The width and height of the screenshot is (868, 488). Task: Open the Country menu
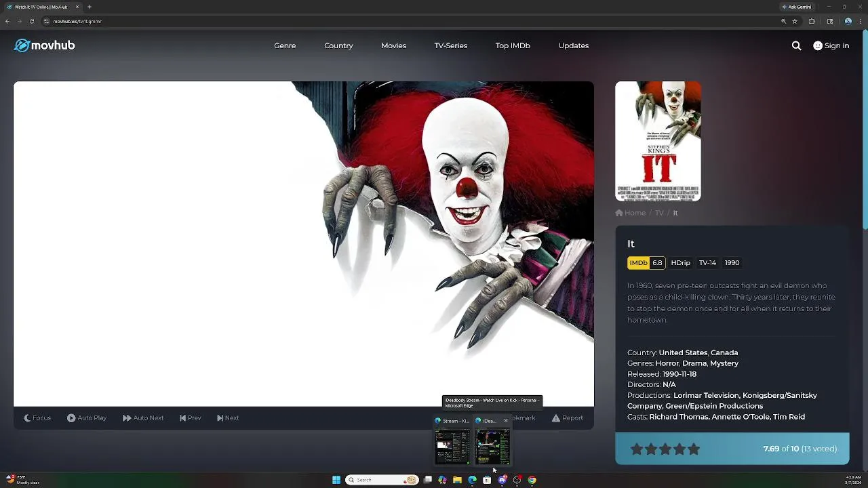338,45
